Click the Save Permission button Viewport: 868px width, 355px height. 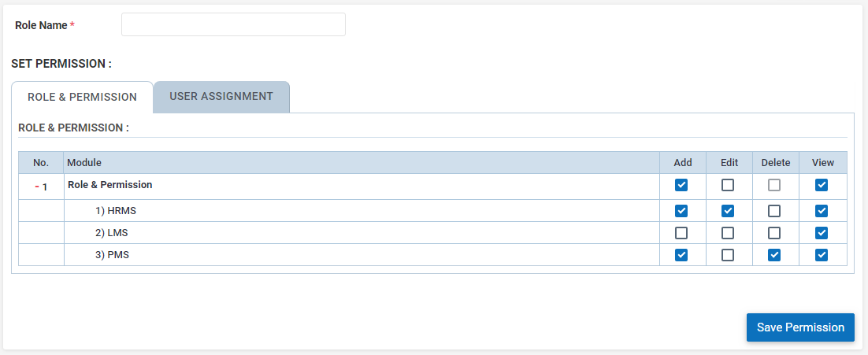click(x=800, y=327)
